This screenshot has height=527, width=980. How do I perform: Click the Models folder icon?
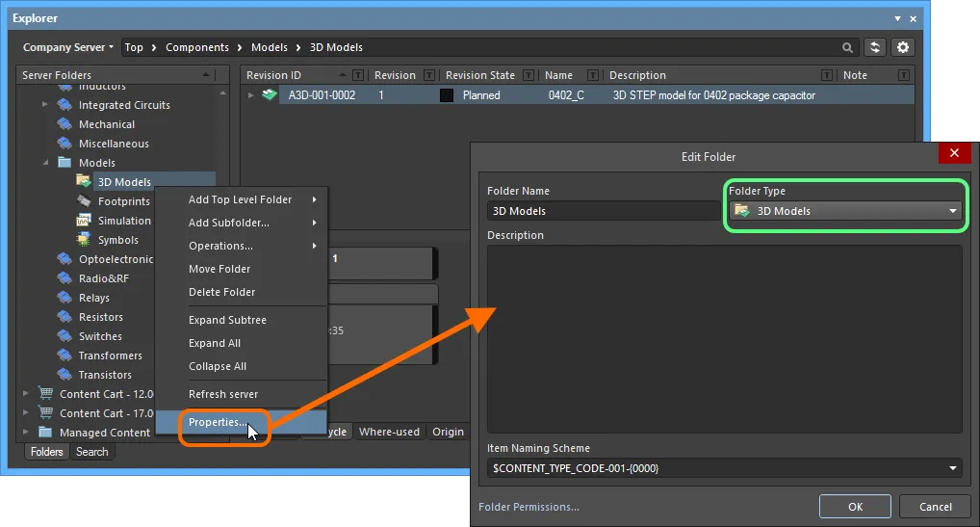pos(64,163)
